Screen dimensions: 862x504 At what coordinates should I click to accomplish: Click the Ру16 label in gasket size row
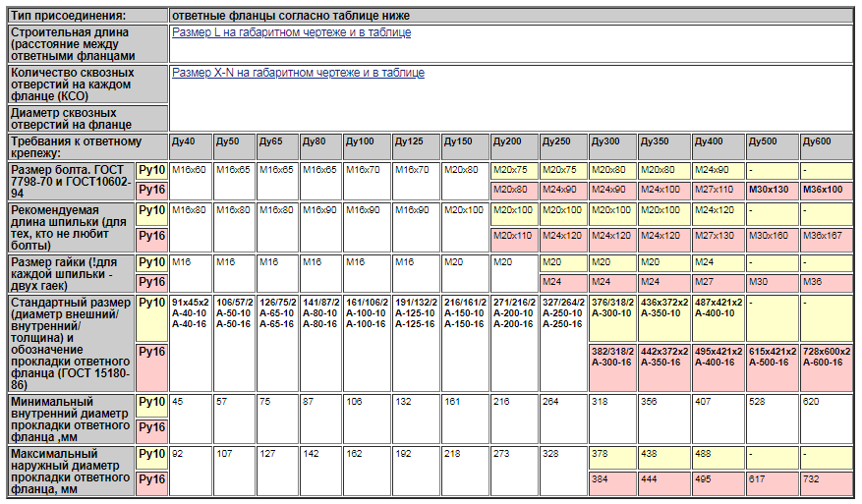click(152, 367)
